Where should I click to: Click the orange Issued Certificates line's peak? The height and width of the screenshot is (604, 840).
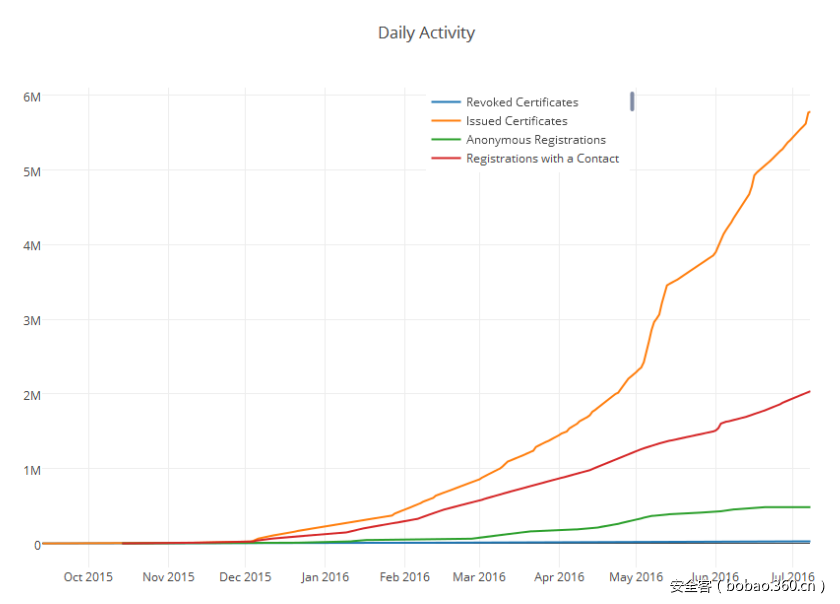809,112
